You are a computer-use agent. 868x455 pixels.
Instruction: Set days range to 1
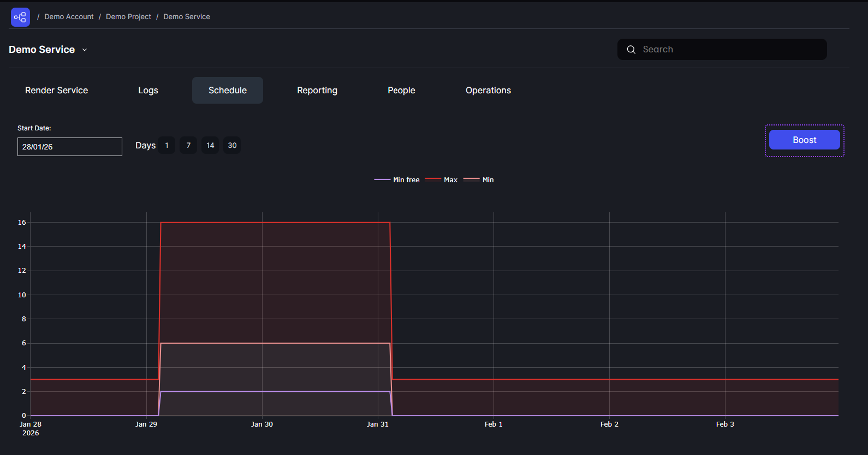click(x=167, y=146)
